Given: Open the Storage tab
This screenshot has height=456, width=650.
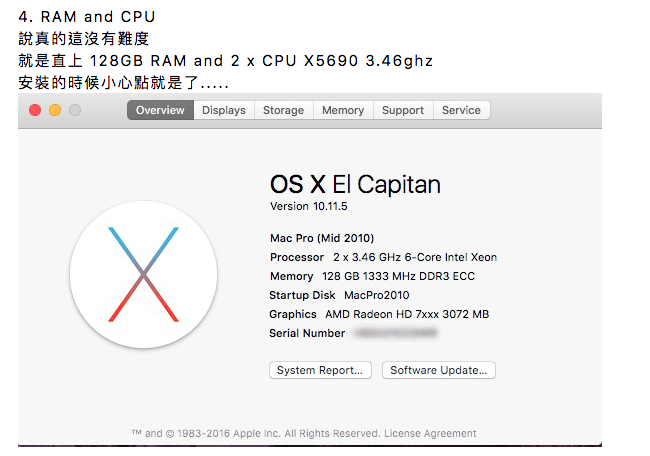Looking at the screenshot, I should (284, 110).
